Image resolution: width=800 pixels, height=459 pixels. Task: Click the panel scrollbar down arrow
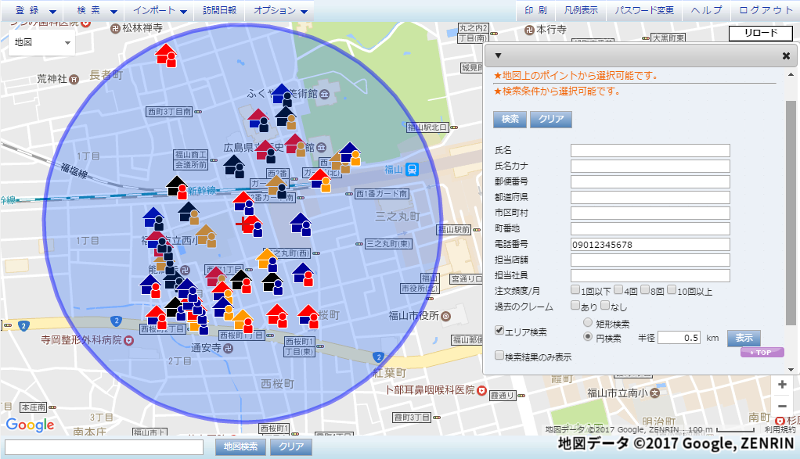click(x=791, y=369)
